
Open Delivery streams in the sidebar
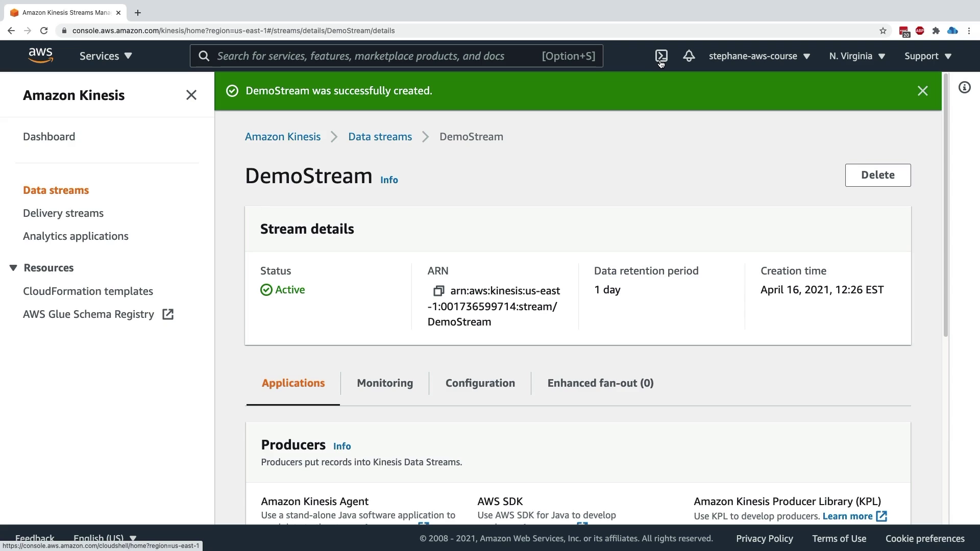point(63,213)
